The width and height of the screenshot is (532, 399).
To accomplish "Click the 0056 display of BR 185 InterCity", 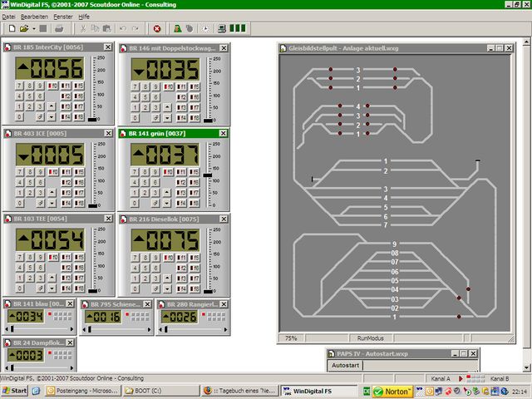I will (x=50, y=68).
